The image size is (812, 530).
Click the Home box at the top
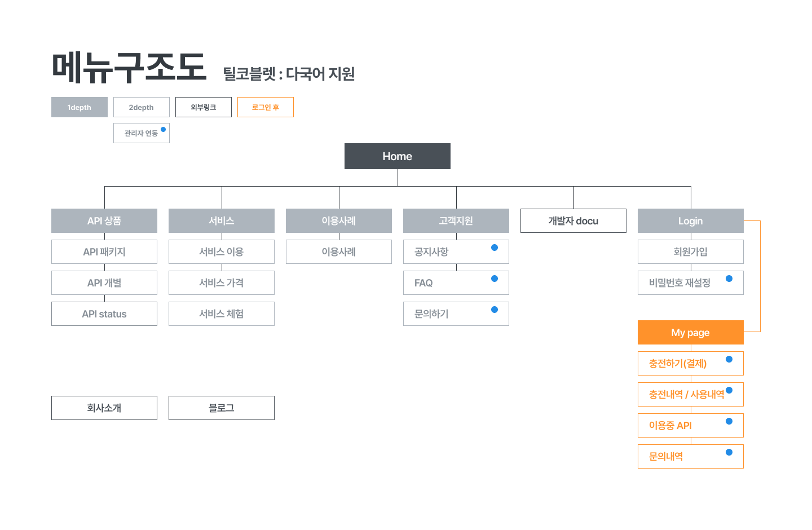click(398, 156)
